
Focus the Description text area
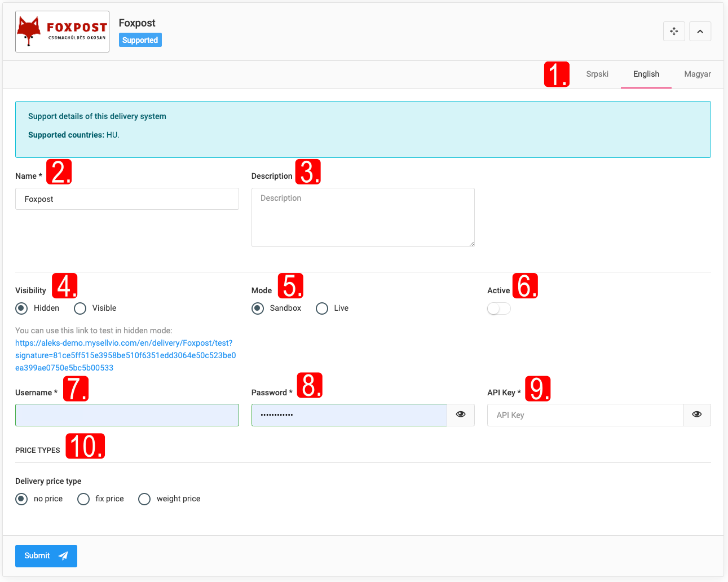pyautogui.click(x=363, y=217)
